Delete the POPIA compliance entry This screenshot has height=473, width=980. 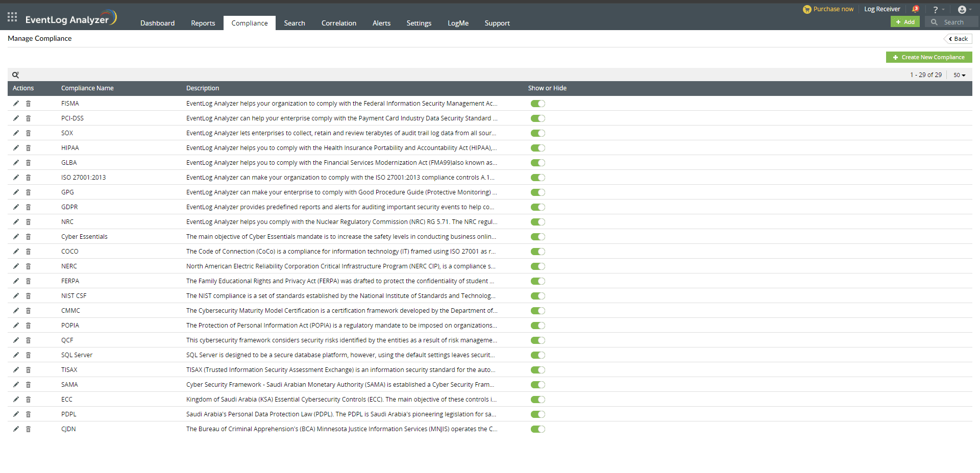(x=28, y=326)
